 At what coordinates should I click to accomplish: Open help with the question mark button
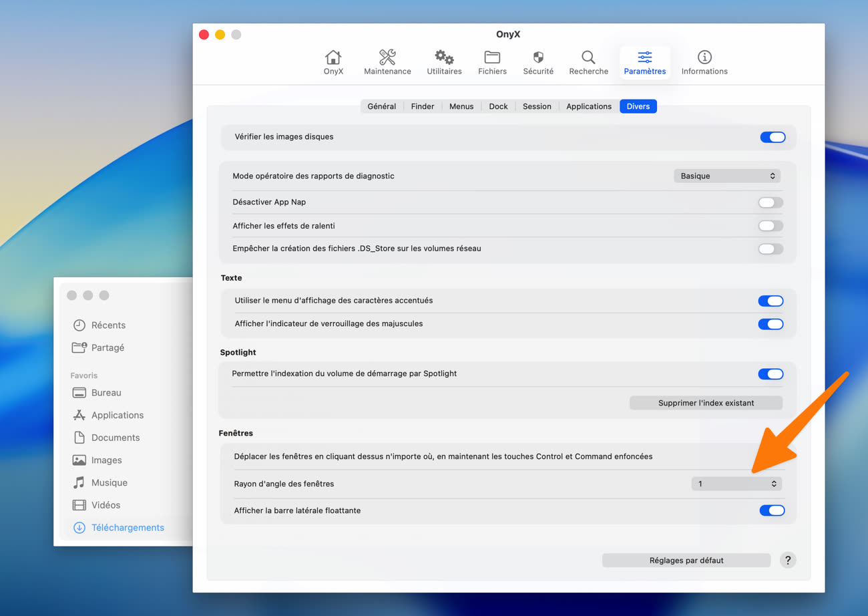click(x=788, y=561)
